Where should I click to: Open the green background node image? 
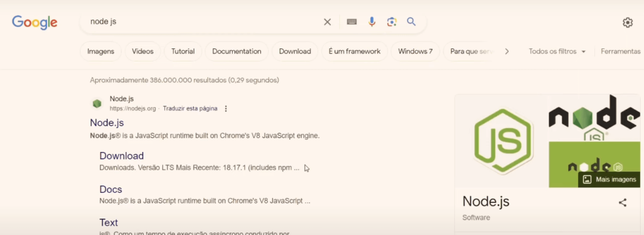pyautogui.click(x=594, y=164)
